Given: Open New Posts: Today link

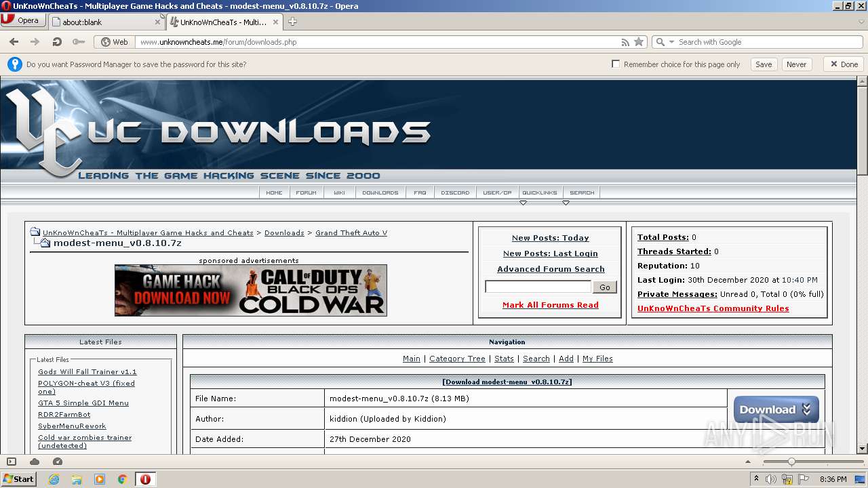Looking at the screenshot, I should coord(550,238).
